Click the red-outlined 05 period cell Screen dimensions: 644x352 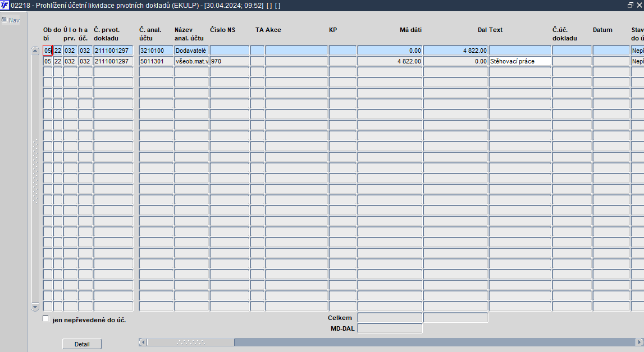click(48, 51)
